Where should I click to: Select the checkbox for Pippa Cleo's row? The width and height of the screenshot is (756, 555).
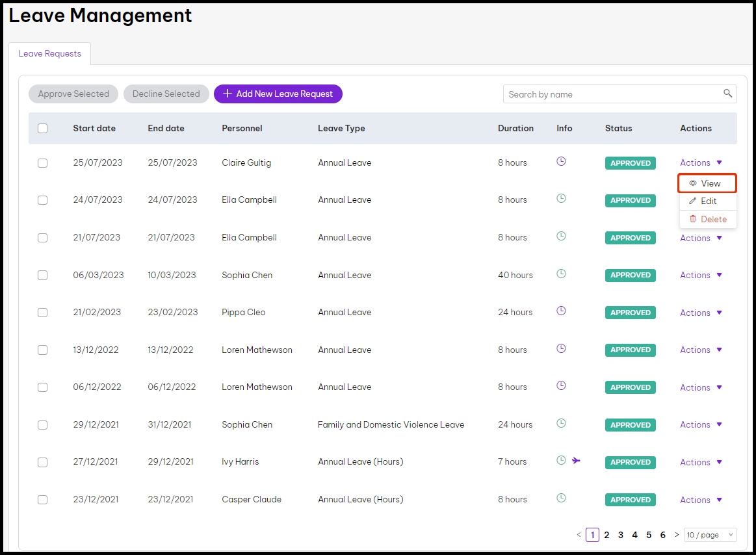point(43,313)
